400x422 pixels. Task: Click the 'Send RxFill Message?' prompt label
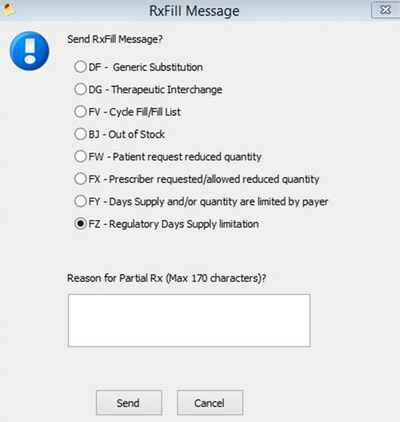115,39
